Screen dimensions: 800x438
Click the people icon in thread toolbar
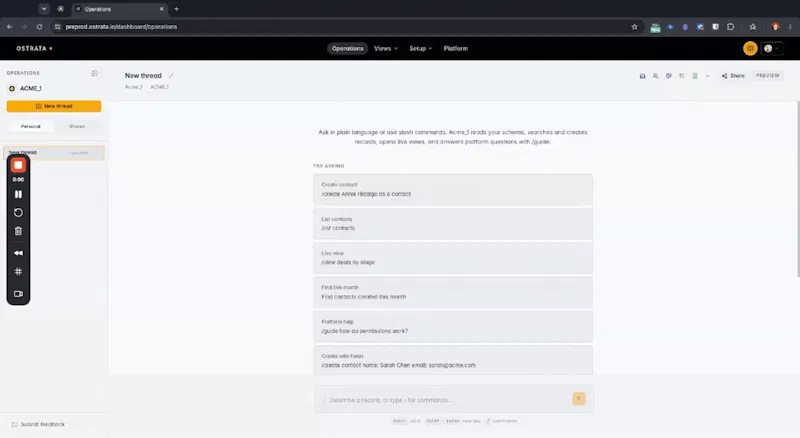[656, 76]
